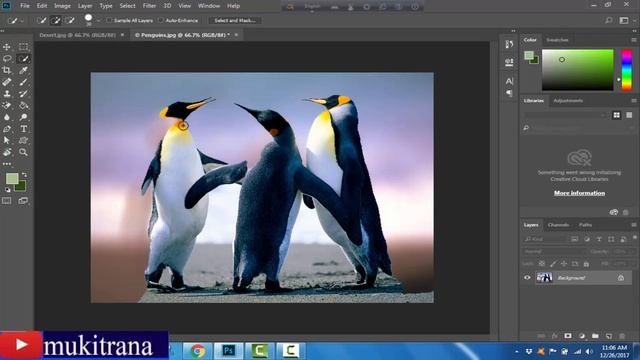Select the Lasso tool
The height and width of the screenshot is (360, 640).
[7, 59]
